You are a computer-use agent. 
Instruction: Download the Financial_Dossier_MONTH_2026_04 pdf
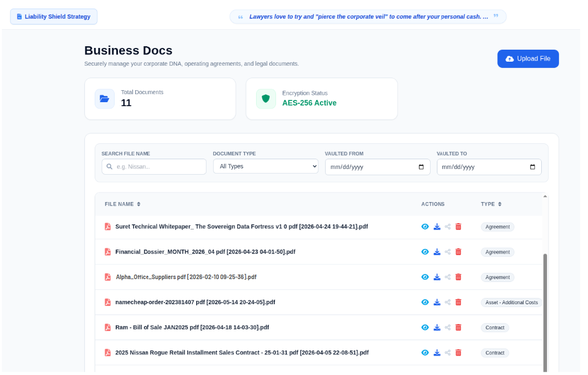437,252
